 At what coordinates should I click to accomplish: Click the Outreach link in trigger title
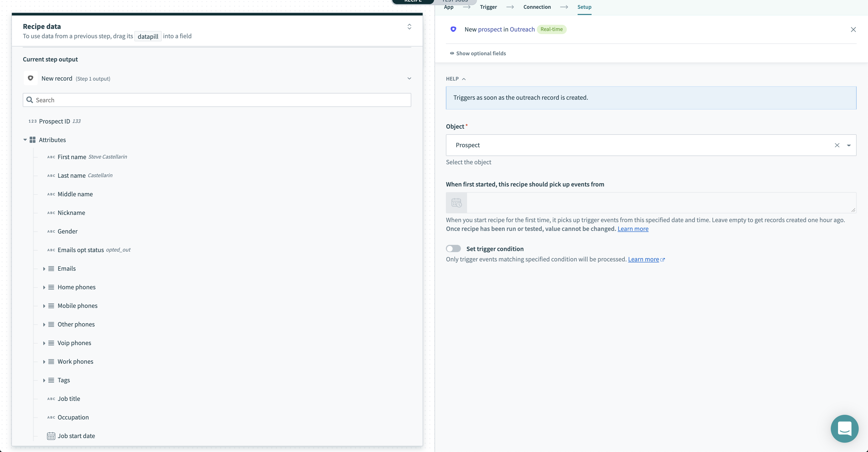[522, 29]
